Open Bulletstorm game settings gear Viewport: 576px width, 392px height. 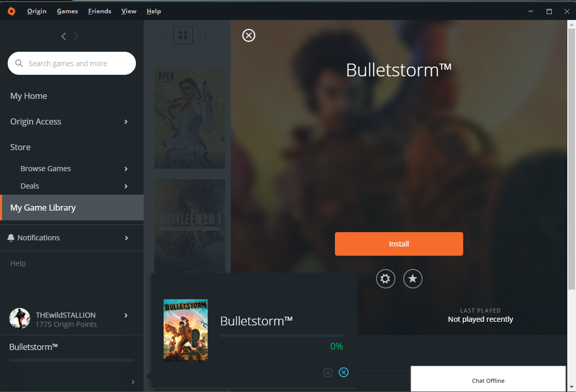(385, 279)
